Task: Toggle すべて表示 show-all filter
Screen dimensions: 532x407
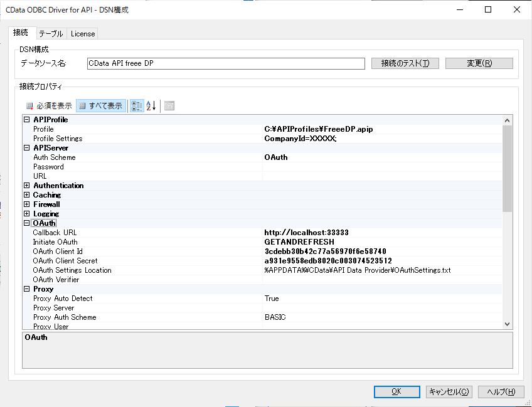Action: point(101,106)
